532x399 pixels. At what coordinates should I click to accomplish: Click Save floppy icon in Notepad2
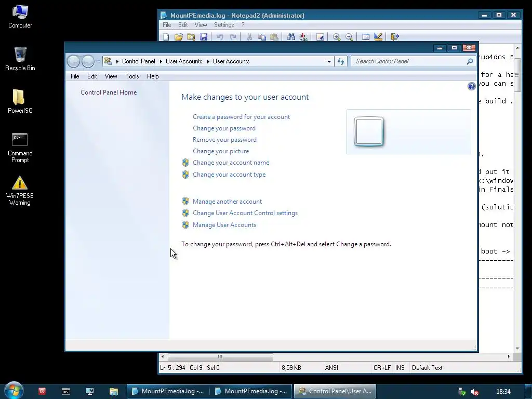[x=204, y=37]
